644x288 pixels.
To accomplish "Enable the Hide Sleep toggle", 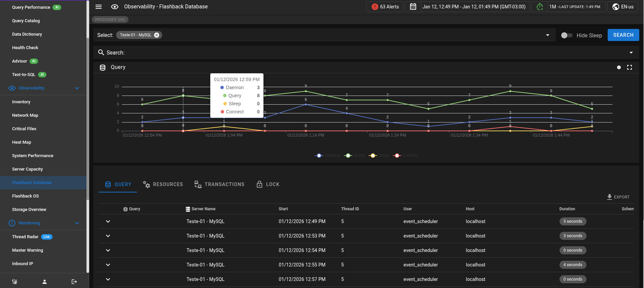I will click(x=567, y=35).
